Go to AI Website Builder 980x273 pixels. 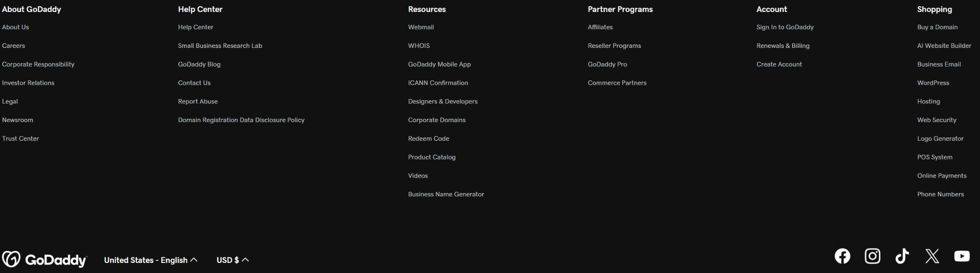pyautogui.click(x=944, y=46)
